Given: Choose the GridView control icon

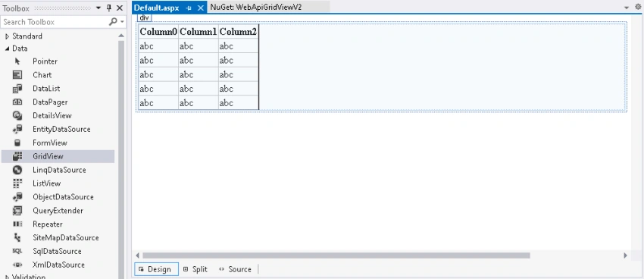Looking at the screenshot, I should (17, 156).
